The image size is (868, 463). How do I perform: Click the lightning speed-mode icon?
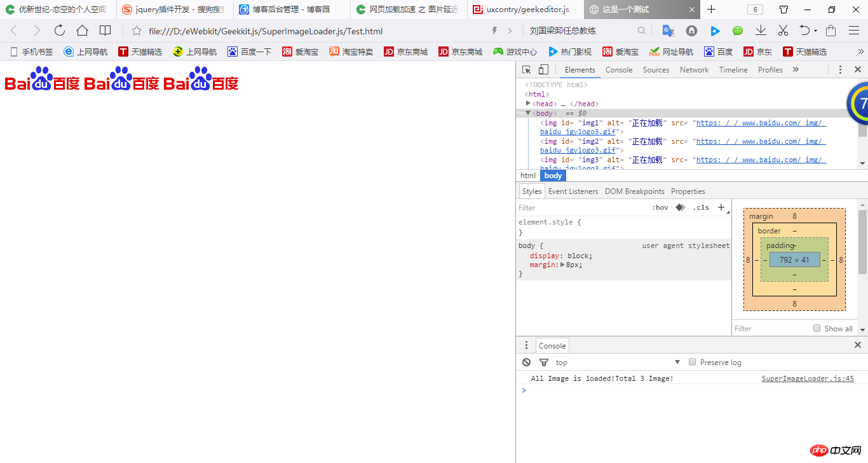[494, 31]
